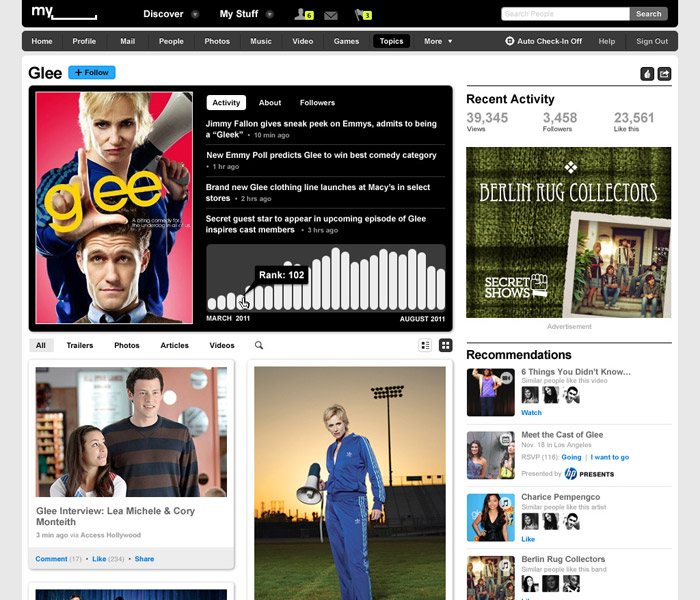This screenshot has width=700, height=600.
Task: Open Glee Interview: Lea Michele & Cory Monteith title
Action: pos(115,516)
